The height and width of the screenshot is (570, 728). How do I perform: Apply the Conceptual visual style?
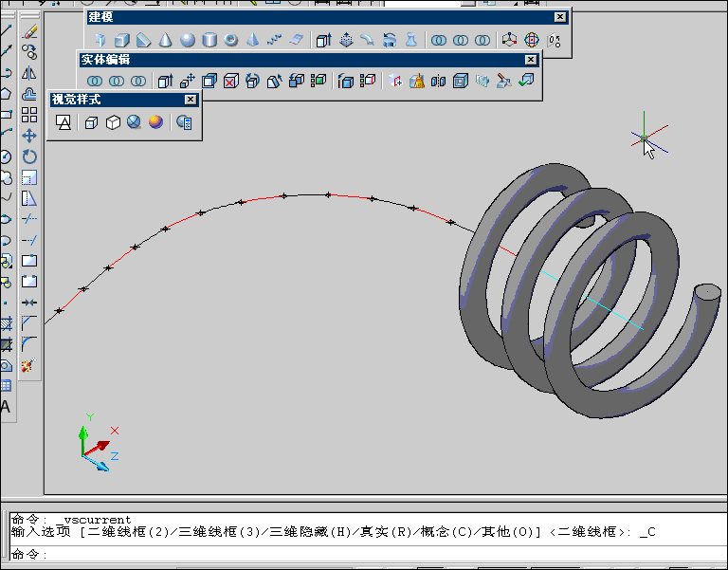[155, 122]
